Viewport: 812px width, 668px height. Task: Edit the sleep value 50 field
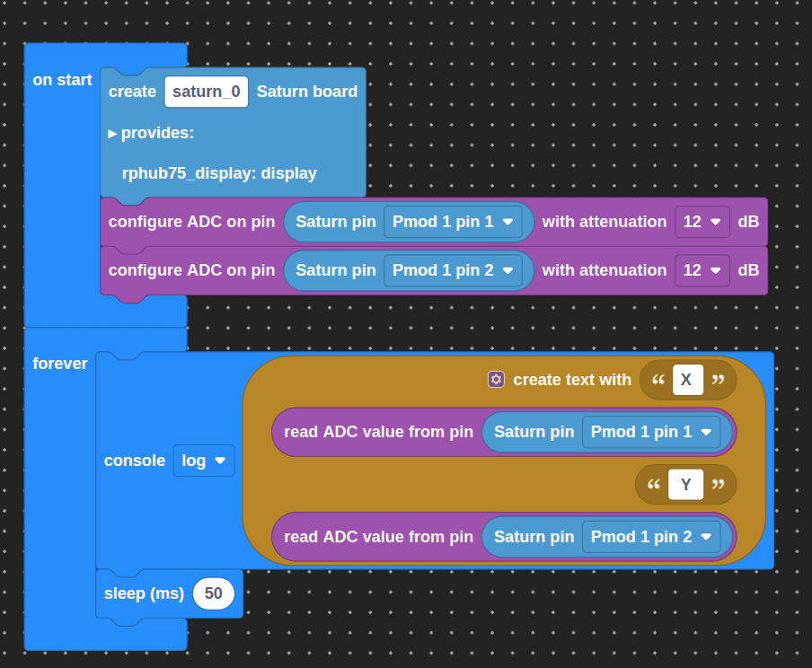(214, 593)
